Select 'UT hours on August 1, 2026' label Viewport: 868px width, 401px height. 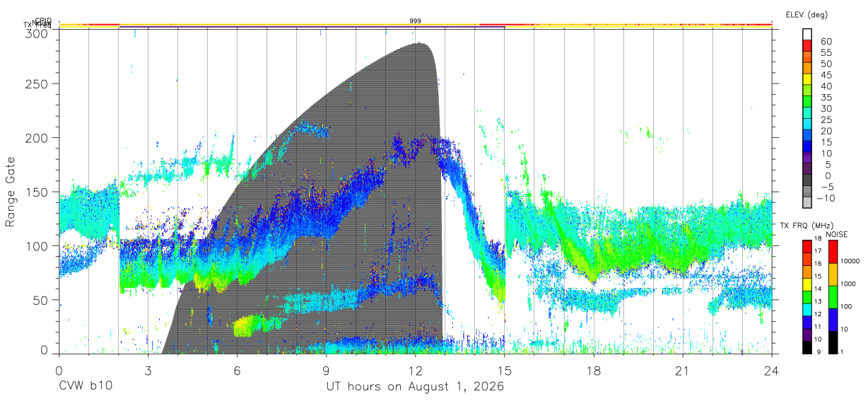pyautogui.click(x=415, y=387)
